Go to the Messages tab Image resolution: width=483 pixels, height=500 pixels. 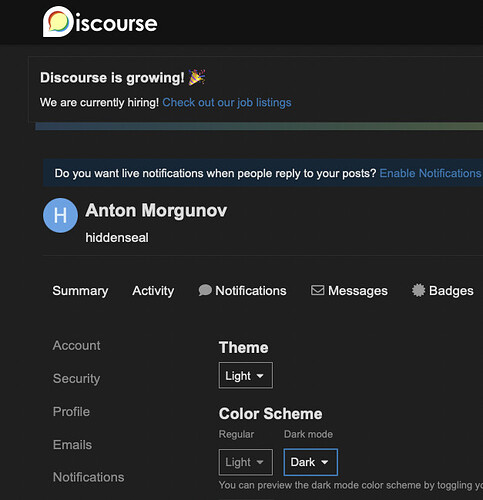point(349,291)
